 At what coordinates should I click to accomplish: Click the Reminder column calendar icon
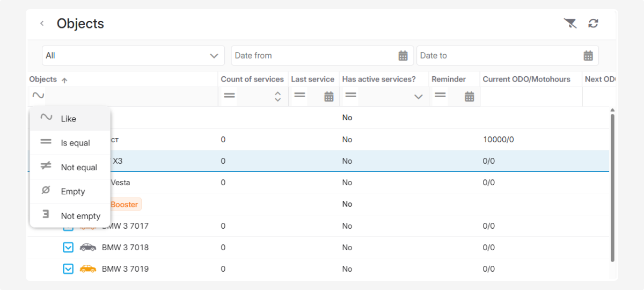(470, 96)
